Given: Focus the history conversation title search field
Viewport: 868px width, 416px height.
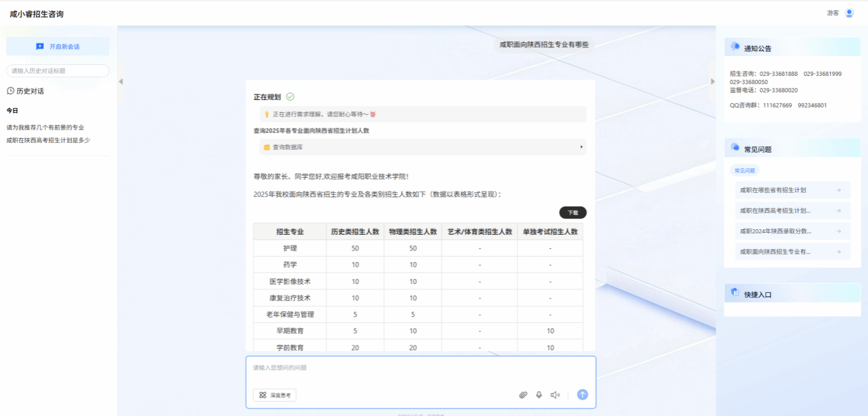Looking at the screenshot, I should 58,70.
